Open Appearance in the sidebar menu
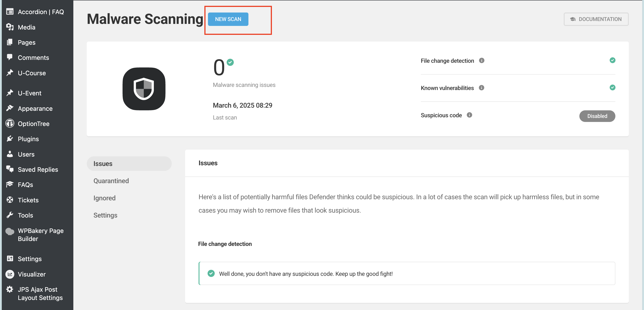Image resolution: width=644 pixels, height=310 pixels. click(x=35, y=108)
